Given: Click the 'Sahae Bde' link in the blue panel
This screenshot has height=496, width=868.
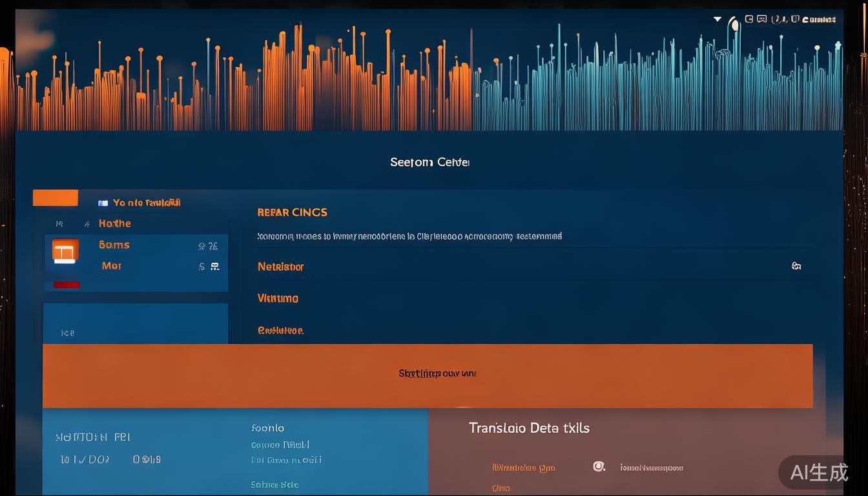Looking at the screenshot, I should coord(274,484).
